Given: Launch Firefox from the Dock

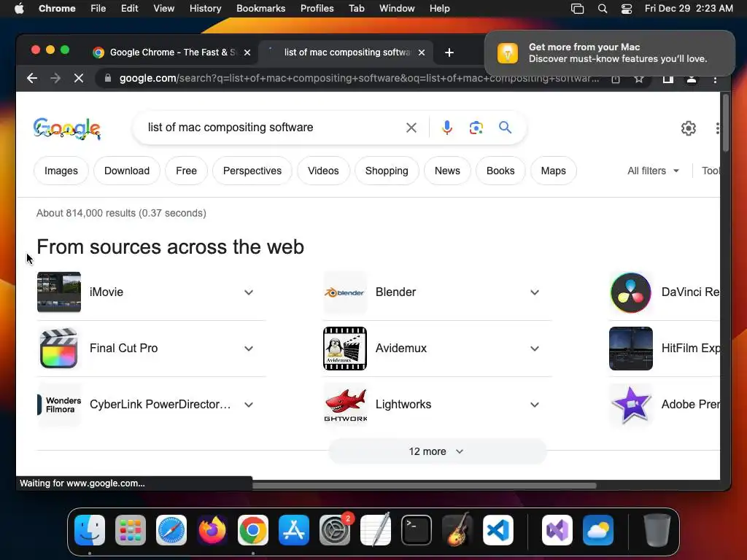Looking at the screenshot, I should tap(212, 530).
